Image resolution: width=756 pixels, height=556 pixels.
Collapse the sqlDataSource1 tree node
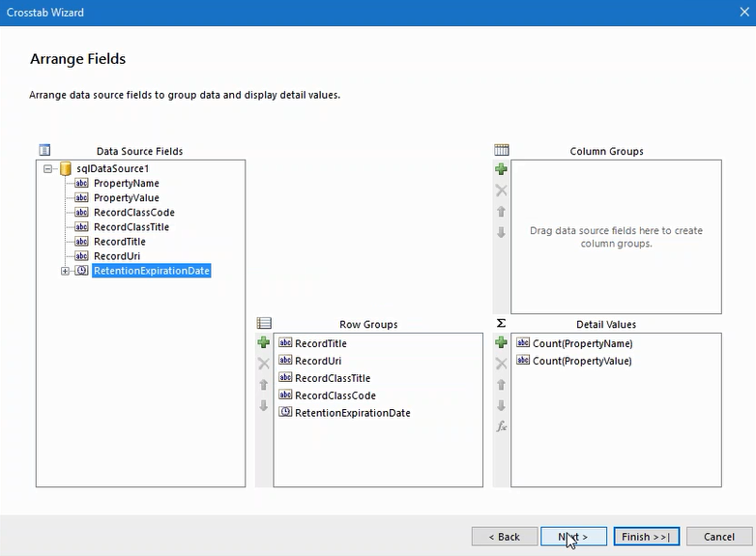47,168
